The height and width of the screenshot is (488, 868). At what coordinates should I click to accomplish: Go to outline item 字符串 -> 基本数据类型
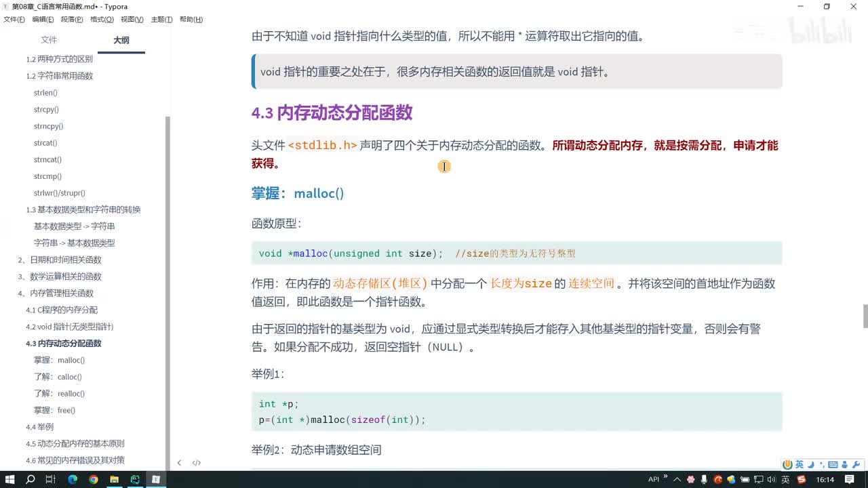74,243
